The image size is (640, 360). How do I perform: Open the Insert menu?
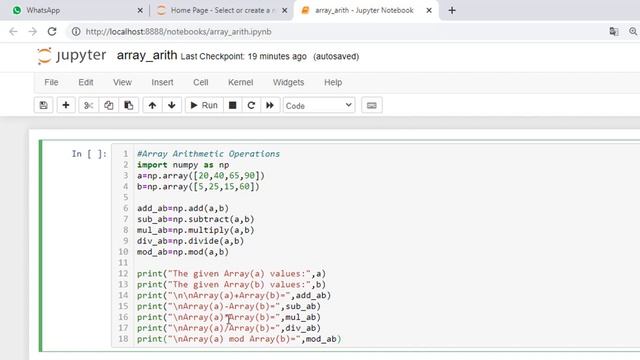point(162,82)
